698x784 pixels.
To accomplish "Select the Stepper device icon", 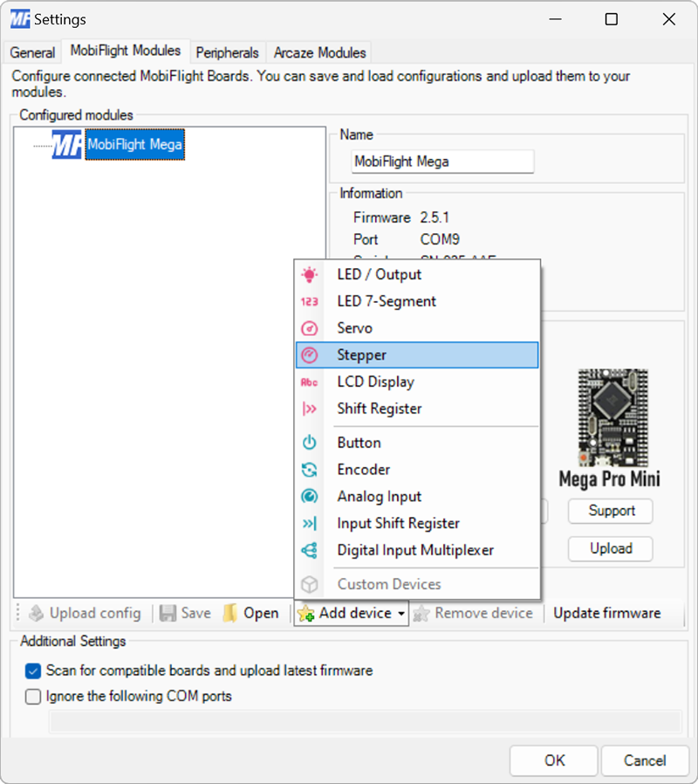I will [x=311, y=355].
